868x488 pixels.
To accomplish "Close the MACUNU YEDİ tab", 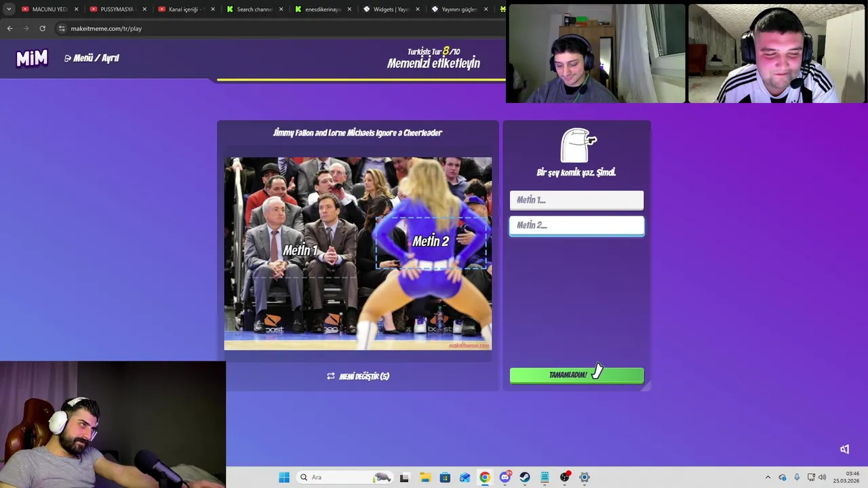I will click(x=76, y=9).
